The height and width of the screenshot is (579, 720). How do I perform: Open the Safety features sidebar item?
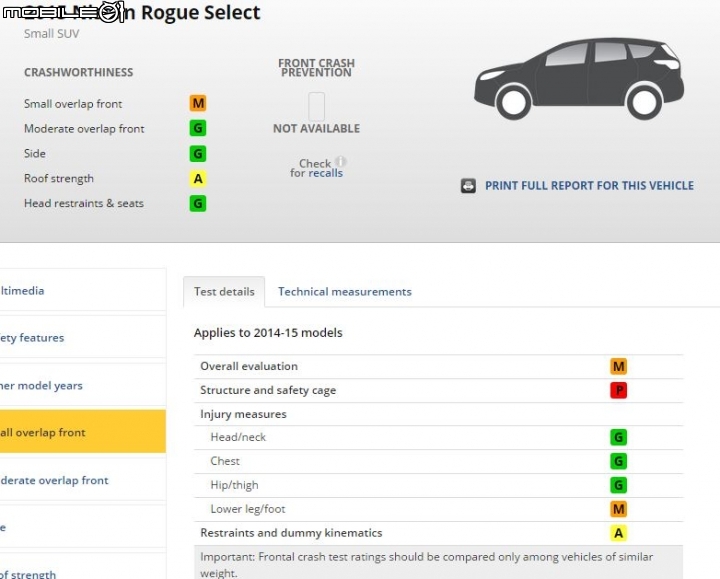(x=83, y=337)
